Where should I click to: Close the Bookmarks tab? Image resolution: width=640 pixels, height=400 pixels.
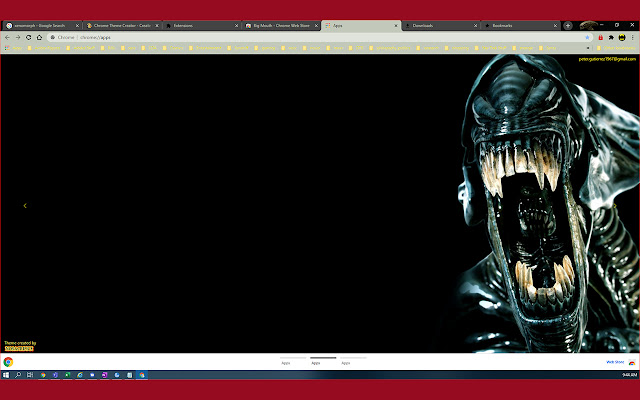[555, 25]
